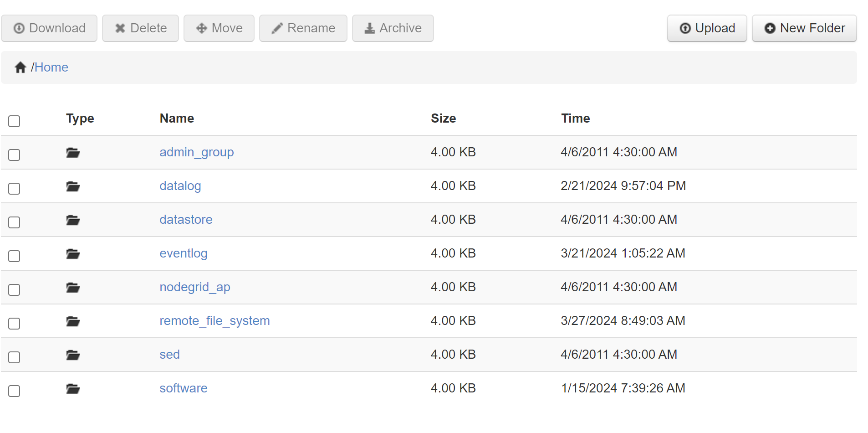Open the Home breadcrumb link
This screenshot has height=433, width=868.
point(51,67)
